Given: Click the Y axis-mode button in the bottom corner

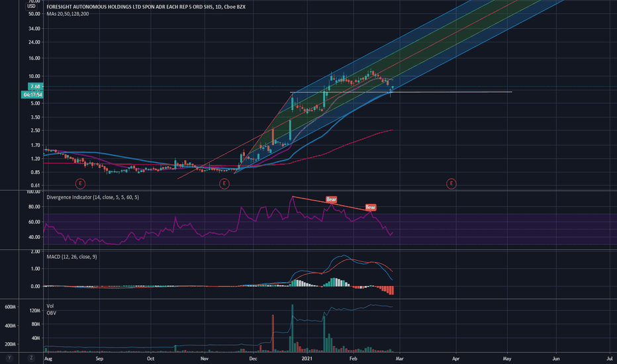Looking at the screenshot, I should (x=9, y=358).
